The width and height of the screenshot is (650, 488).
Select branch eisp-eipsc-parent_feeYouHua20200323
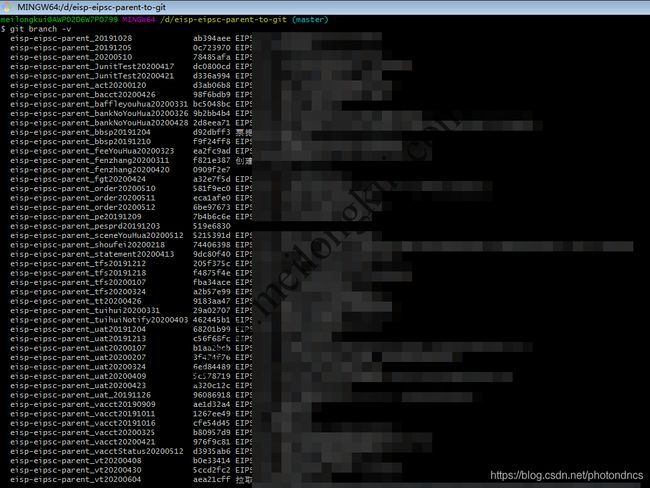[x=92, y=151]
